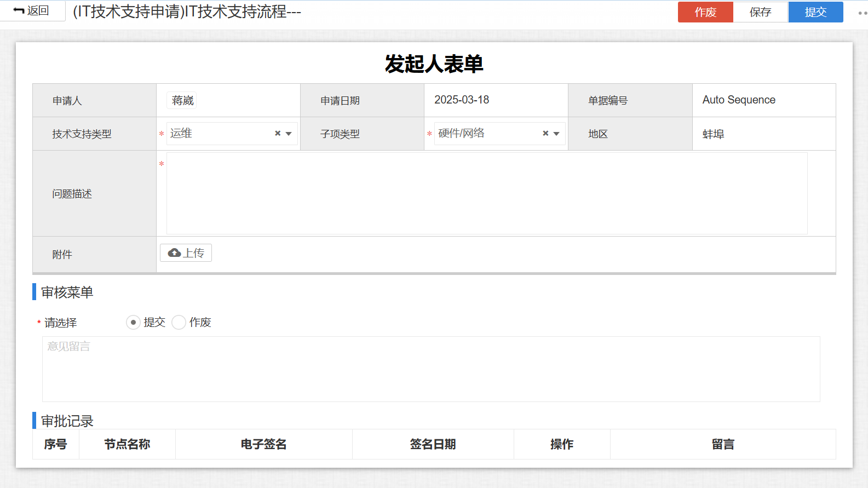Click the cloud 上传 upload button
This screenshot has height=488, width=868.
[x=186, y=253]
